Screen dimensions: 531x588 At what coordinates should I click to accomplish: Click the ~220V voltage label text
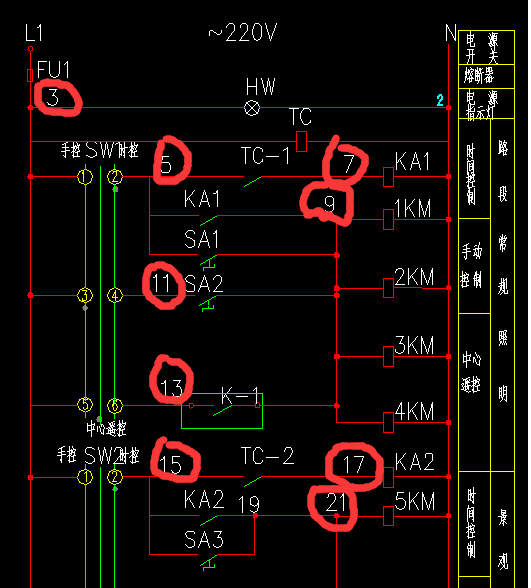[x=243, y=33]
